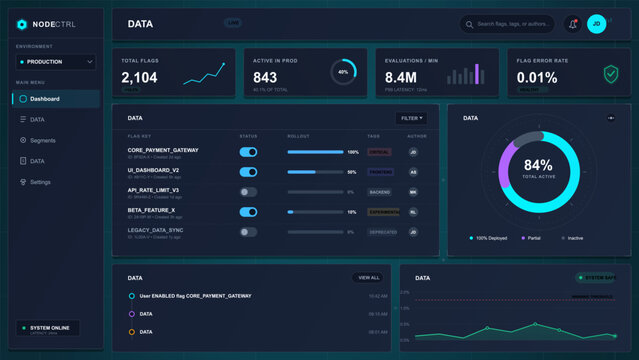Click the LEGACY_DATA_SYNC flag name
The width and height of the screenshot is (639, 360).
[155, 230]
